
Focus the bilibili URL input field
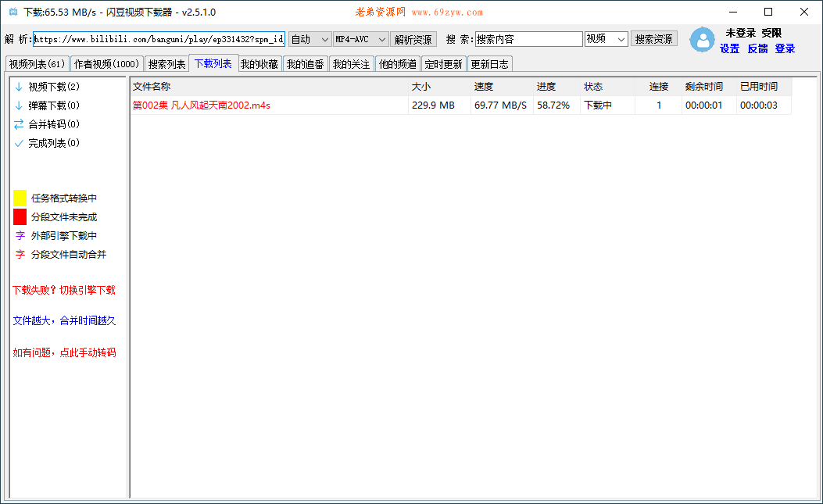tap(159, 39)
